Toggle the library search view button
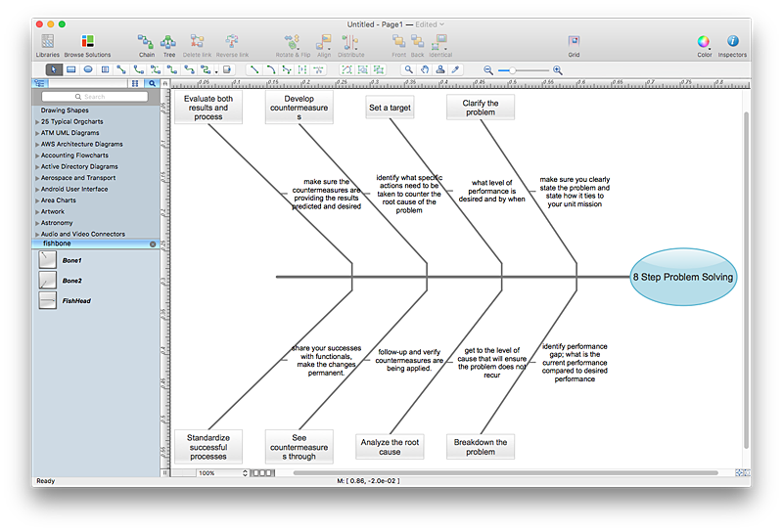The image size is (783, 532). tap(152, 84)
